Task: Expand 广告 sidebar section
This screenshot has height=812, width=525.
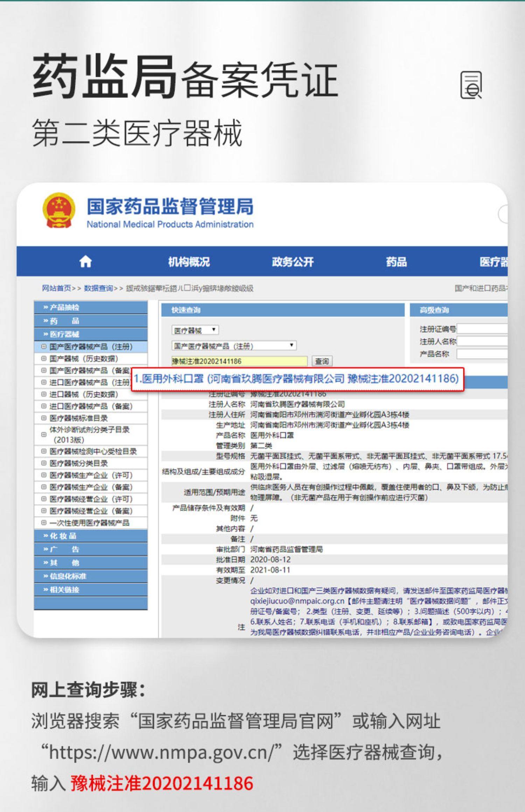Action: tap(91, 549)
